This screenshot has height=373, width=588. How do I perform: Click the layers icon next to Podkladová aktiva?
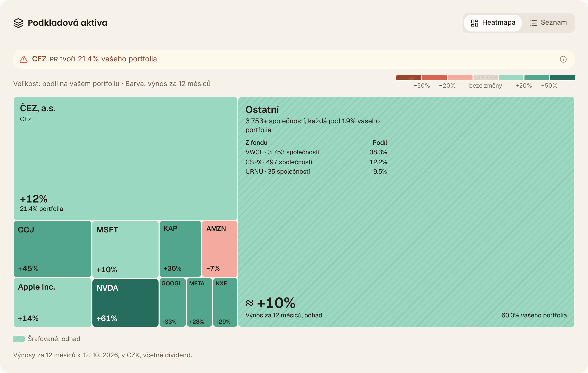[18, 23]
